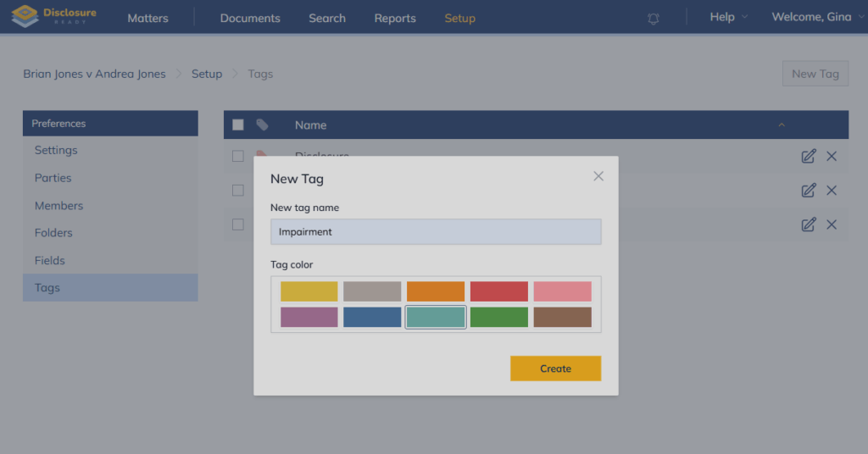This screenshot has width=868, height=454.
Task: Open the Welcome, Gina user menu
Action: click(811, 17)
